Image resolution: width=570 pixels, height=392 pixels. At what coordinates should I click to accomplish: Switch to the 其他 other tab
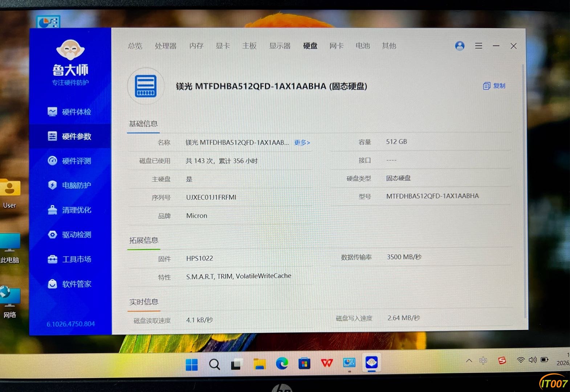coord(389,46)
